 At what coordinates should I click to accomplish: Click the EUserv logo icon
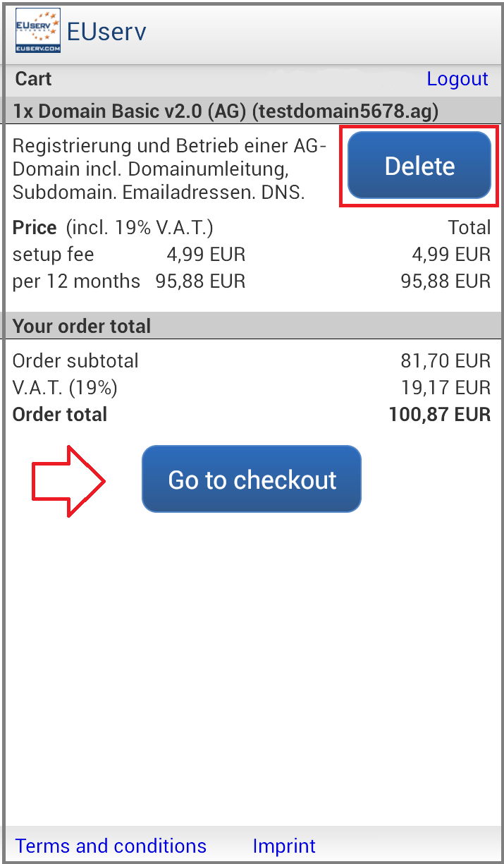coord(37,31)
